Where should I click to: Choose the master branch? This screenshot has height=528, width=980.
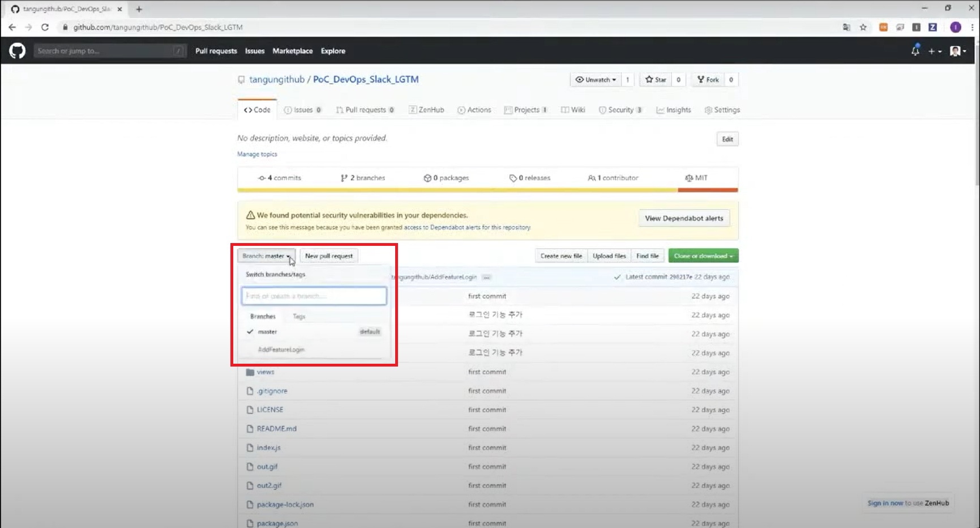pos(314,331)
